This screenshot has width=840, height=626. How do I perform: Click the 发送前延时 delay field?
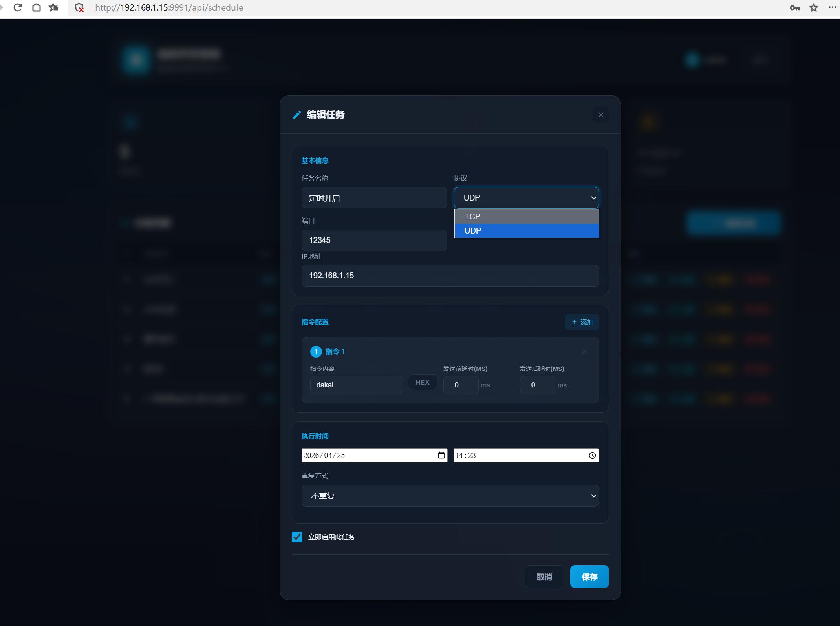click(x=461, y=385)
